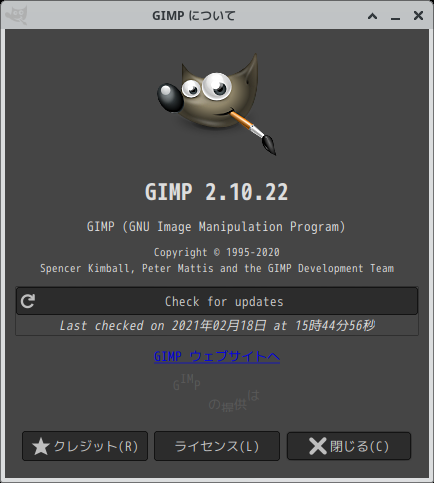Screen dimensions: 434x483
Task: Click the GIMP について window title
Action: (x=194, y=16)
